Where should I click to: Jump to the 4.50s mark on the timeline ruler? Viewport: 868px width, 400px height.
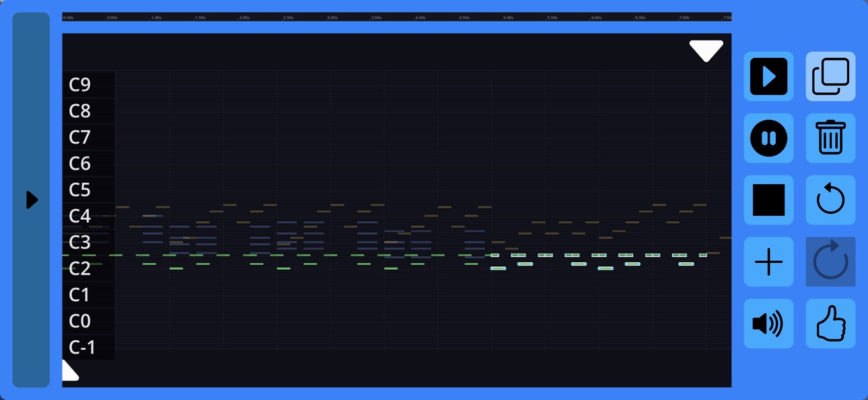(464, 17)
